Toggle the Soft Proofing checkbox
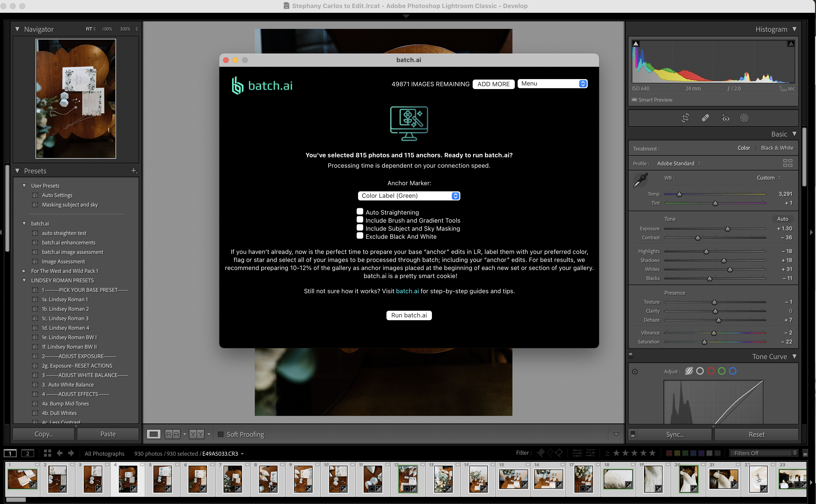This screenshot has height=504, width=816. 221,434
